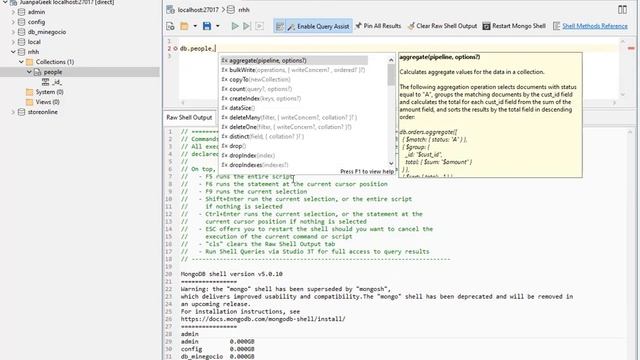Run entire script with green play icon

point(235,26)
